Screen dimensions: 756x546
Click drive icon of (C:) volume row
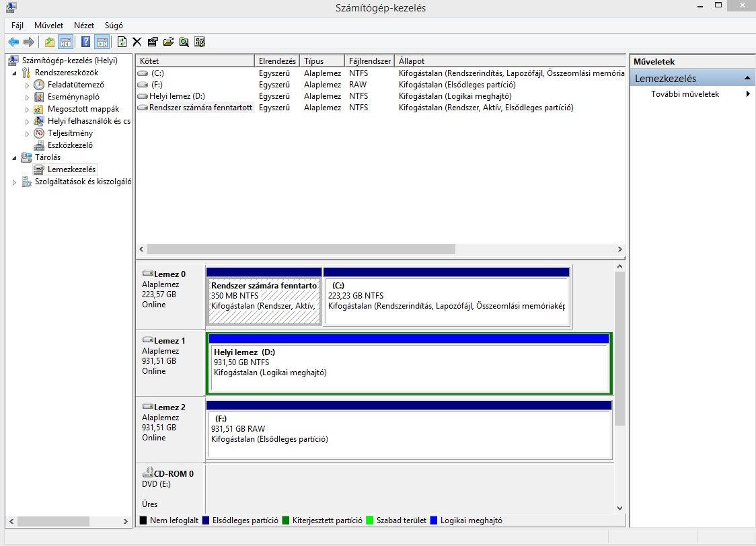click(x=143, y=73)
